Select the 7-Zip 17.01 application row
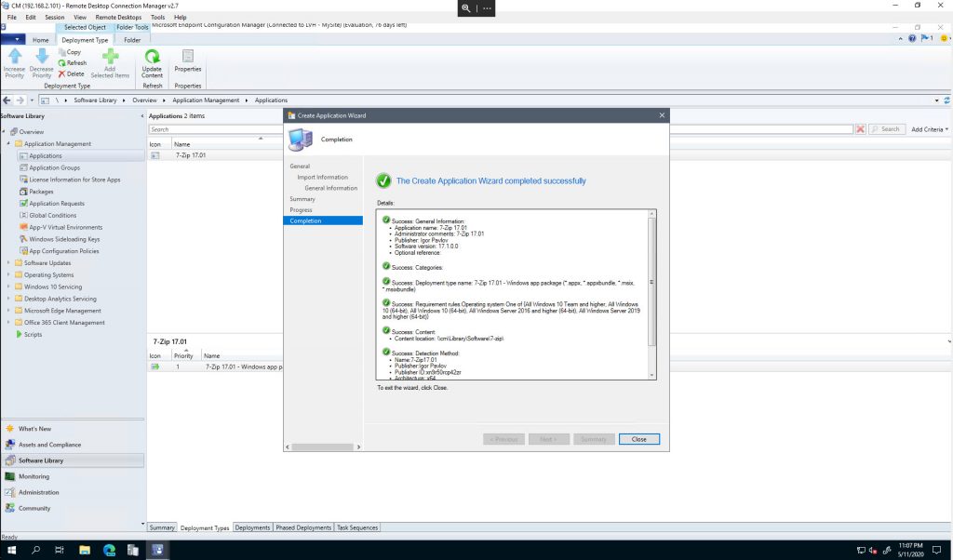Screen dimensions: 953x560 tap(215, 155)
